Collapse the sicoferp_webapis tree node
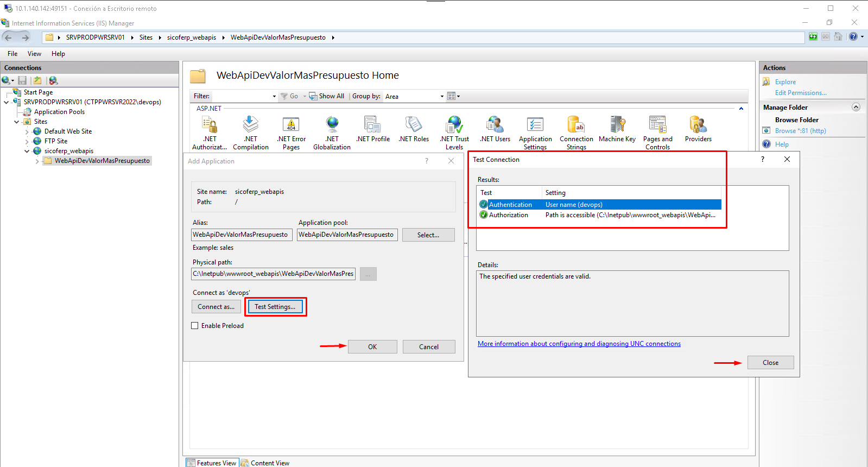 point(27,151)
